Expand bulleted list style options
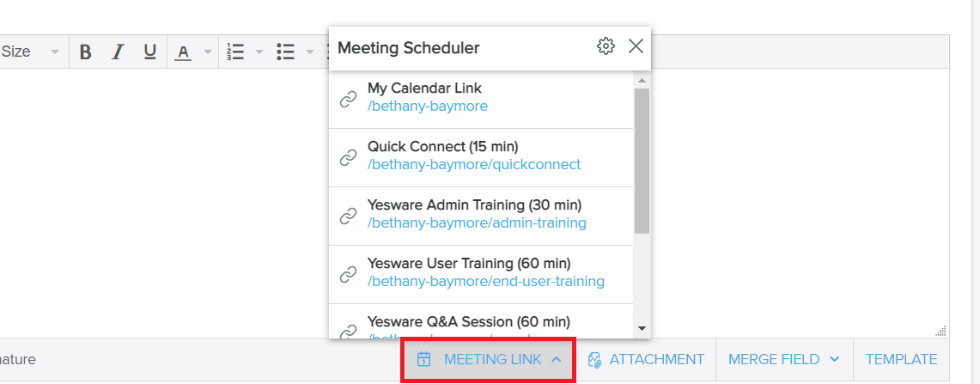This screenshot has height=384, width=980. click(309, 52)
